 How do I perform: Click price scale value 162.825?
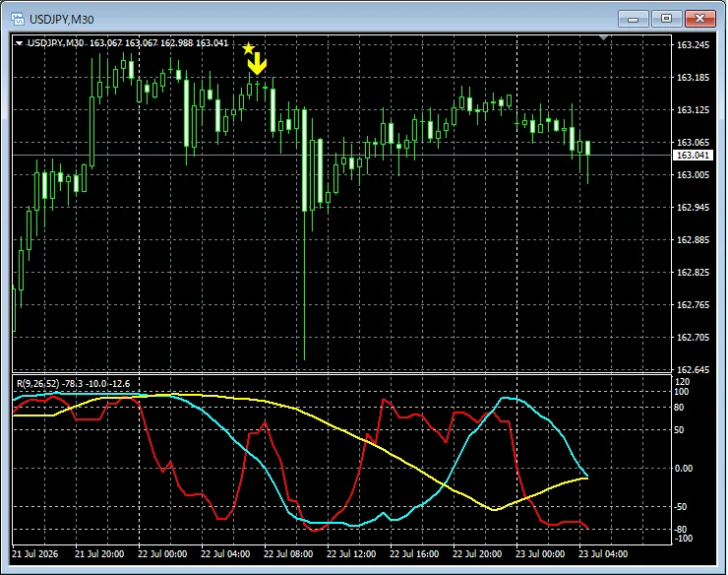pos(693,273)
